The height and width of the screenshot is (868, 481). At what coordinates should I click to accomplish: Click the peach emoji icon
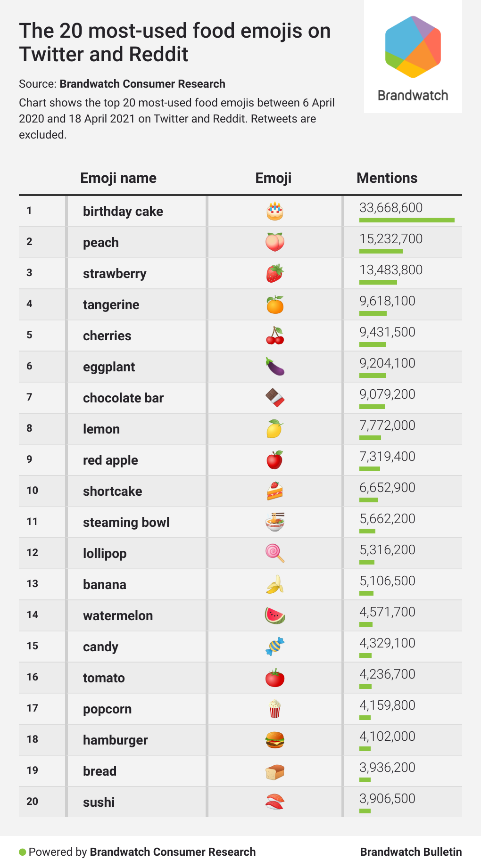[x=274, y=242]
